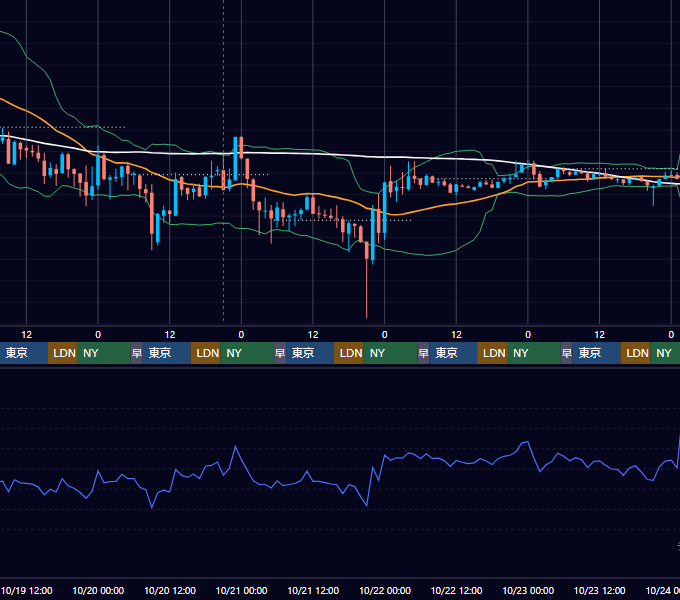
Task: Click the 10/21 12:00 date label
Action: 313,590
